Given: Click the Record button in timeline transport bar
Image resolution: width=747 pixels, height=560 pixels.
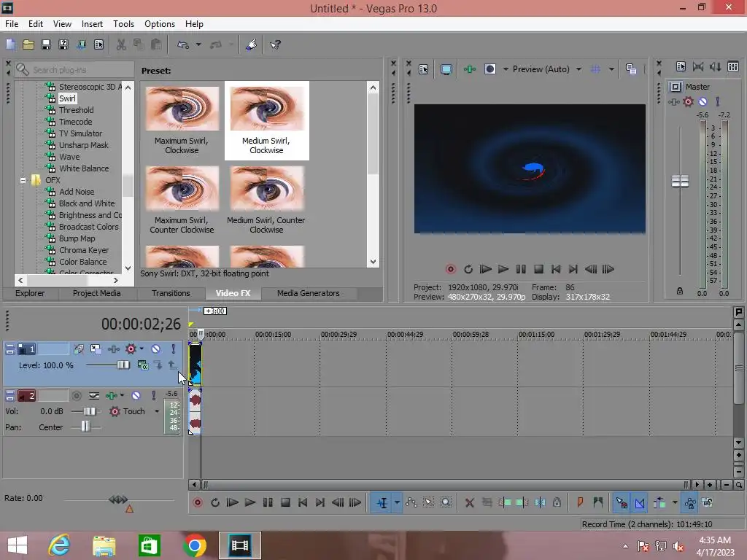Looking at the screenshot, I should 198,502.
